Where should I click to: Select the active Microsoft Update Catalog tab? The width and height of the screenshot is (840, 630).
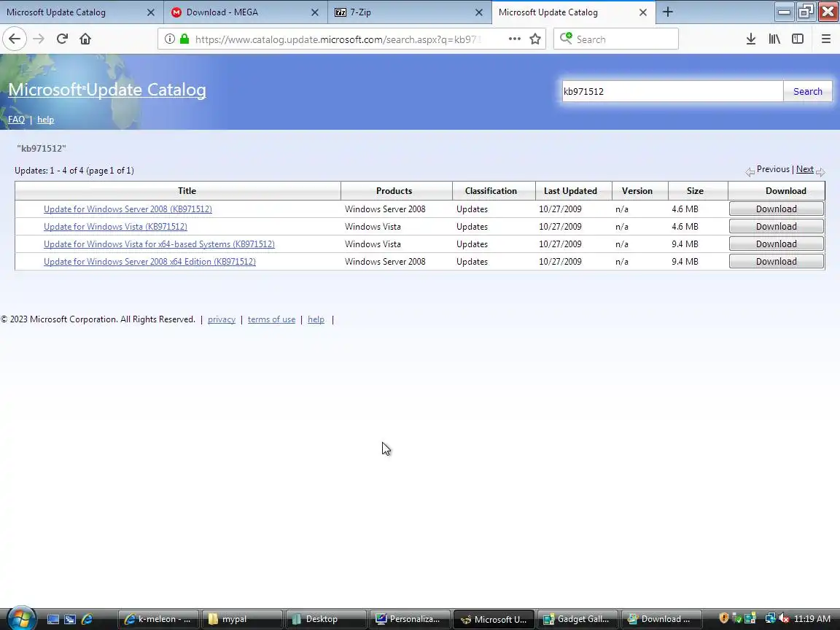point(573,12)
